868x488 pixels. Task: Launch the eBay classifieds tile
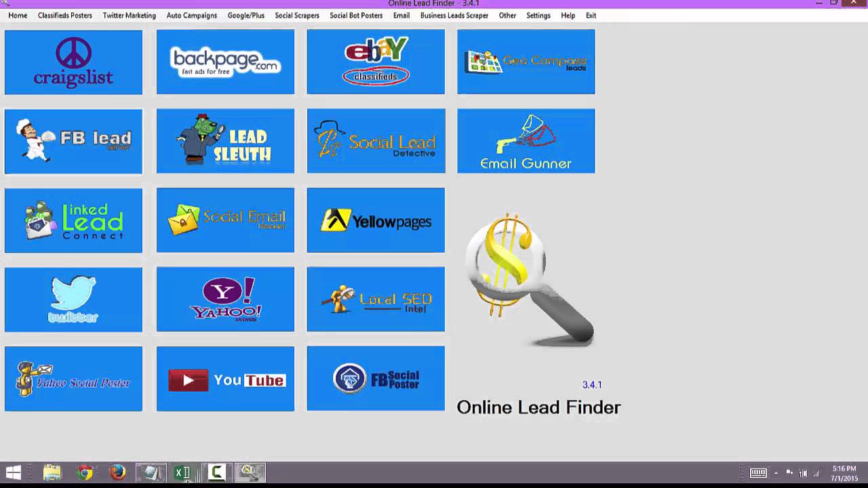click(376, 62)
